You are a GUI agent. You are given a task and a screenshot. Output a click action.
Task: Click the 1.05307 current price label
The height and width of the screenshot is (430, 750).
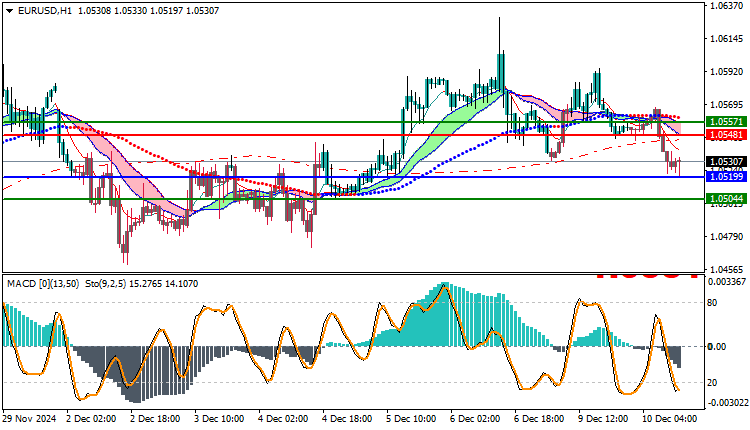pyautogui.click(x=726, y=162)
